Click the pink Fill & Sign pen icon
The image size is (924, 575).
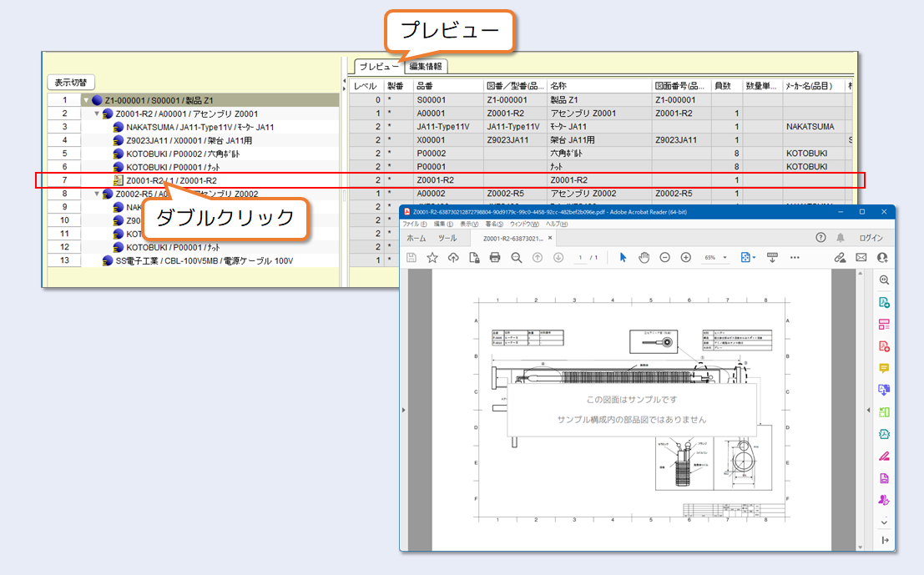coord(884,456)
